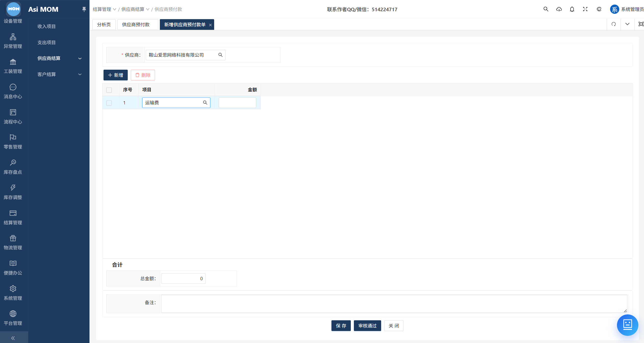Switch to the 供应商预付款 tab
The width and height of the screenshot is (644, 343).
138,24
